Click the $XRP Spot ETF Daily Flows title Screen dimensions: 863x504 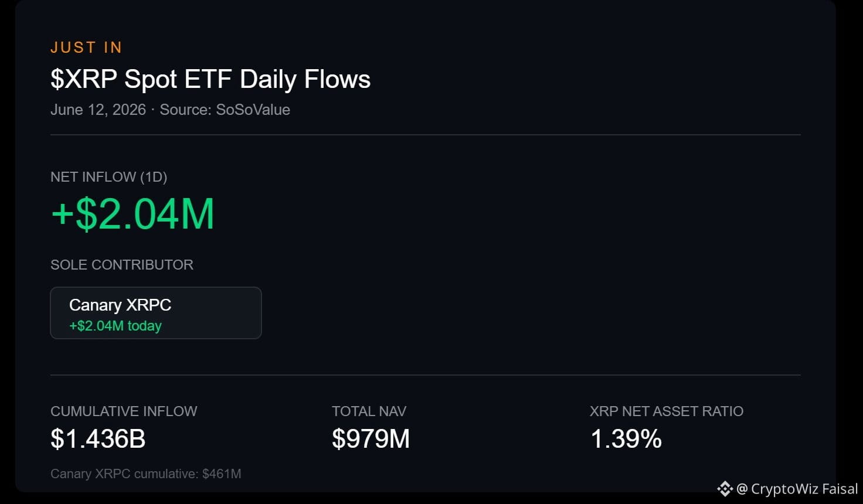[x=210, y=79]
